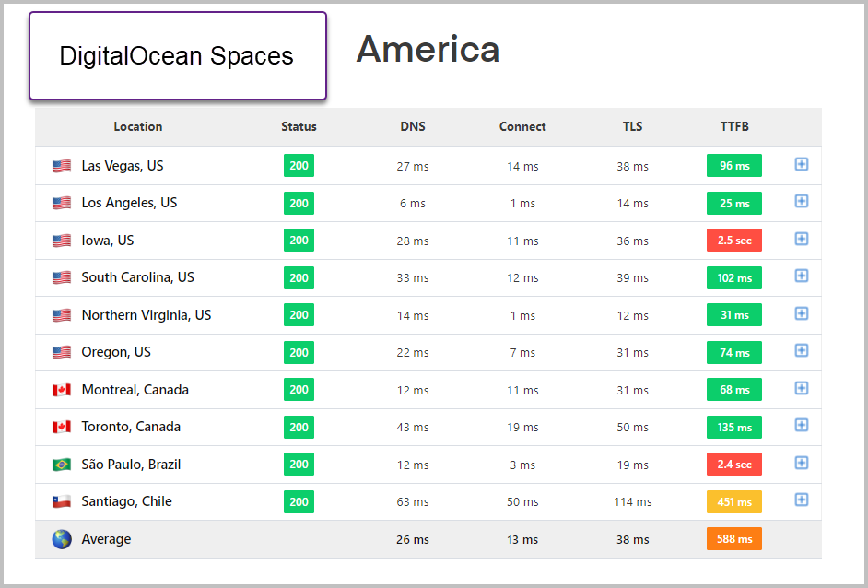Expand details for Toronto, Canada row

point(801,425)
